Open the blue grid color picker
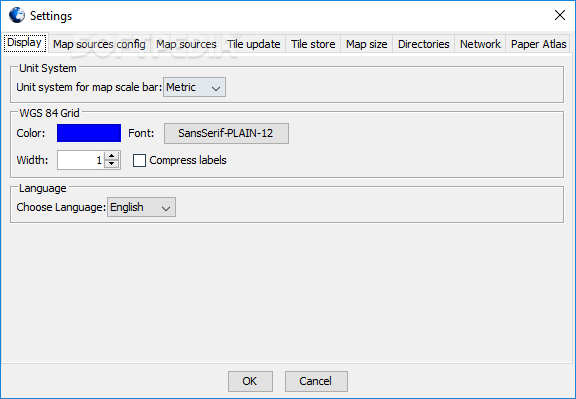Image resolution: width=576 pixels, height=399 pixels. click(x=89, y=133)
